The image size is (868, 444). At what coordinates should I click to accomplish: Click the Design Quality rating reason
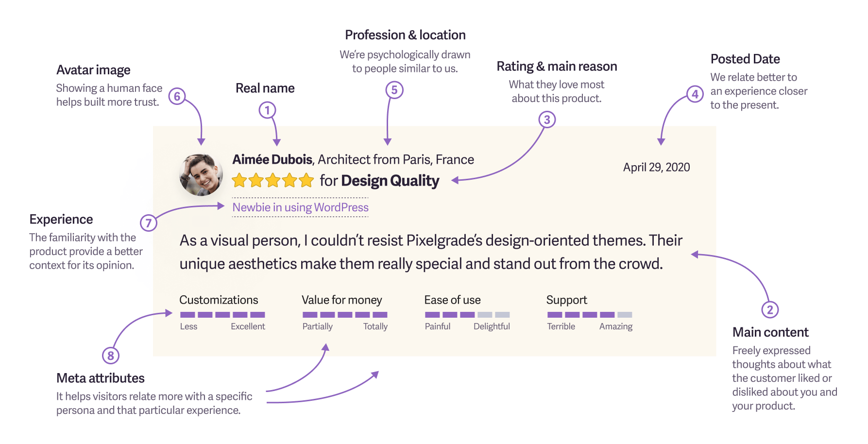point(390,181)
